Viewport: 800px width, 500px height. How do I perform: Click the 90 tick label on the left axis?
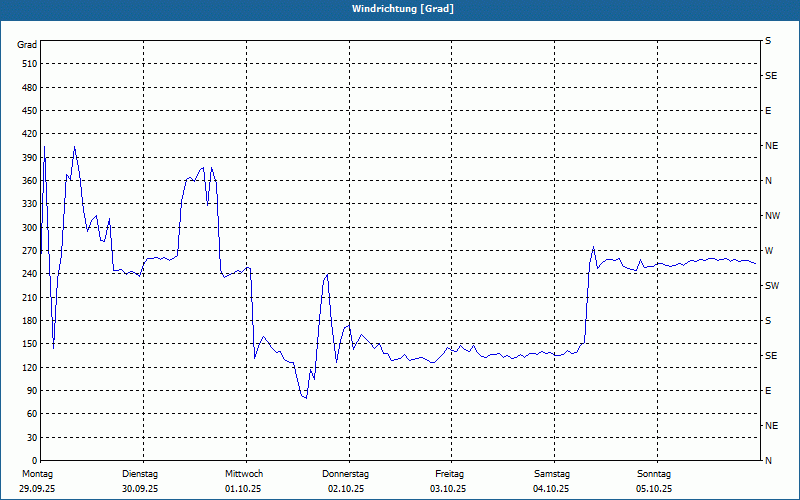[x=31, y=391]
